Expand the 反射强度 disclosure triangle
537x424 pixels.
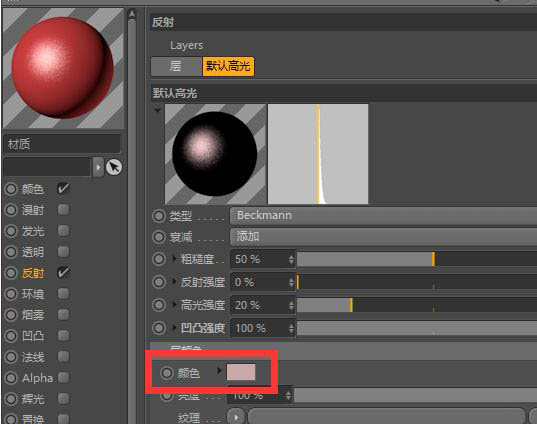(x=175, y=282)
